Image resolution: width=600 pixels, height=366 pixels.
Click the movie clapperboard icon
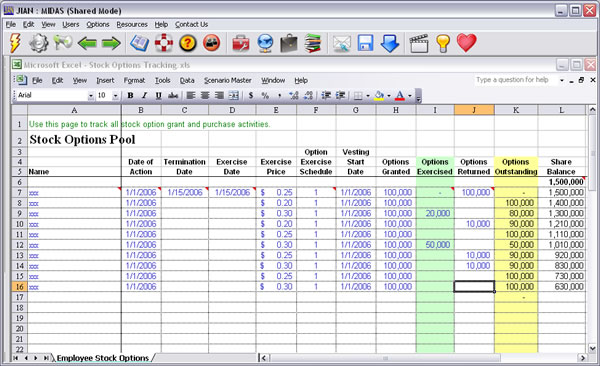point(419,43)
